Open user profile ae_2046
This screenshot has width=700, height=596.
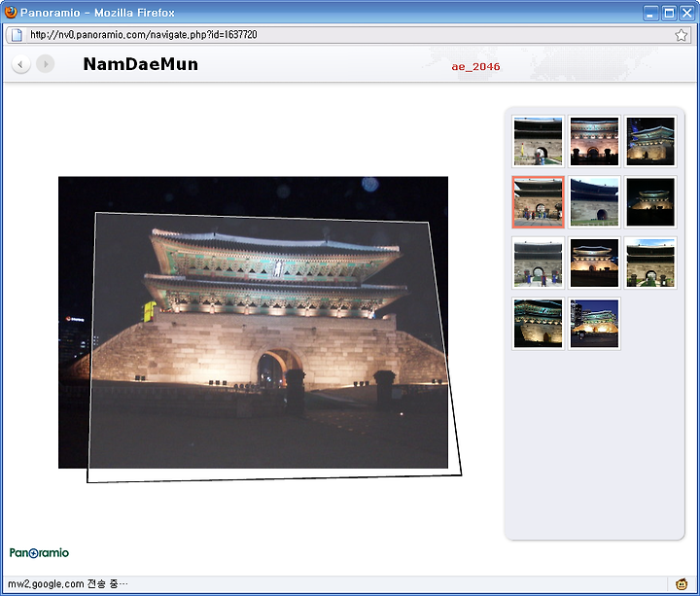(475, 67)
